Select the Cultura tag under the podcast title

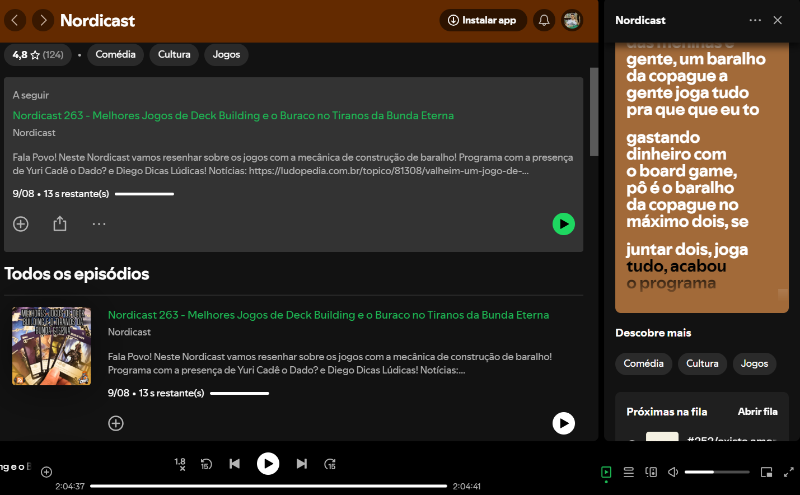tap(174, 55)
